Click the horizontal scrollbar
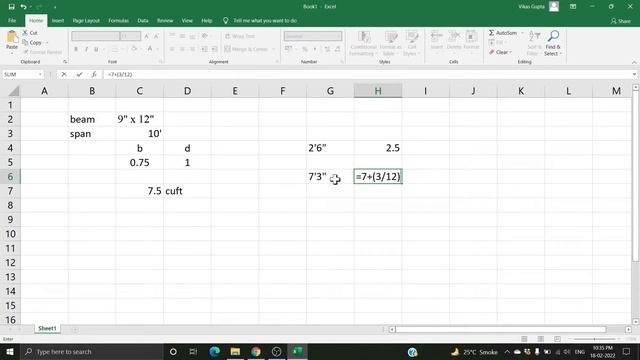 pyautogui.click(x=501, y=329)
